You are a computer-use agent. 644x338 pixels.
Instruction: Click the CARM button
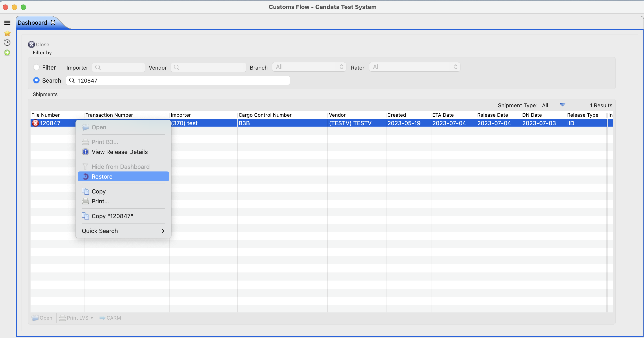[110, 318]
